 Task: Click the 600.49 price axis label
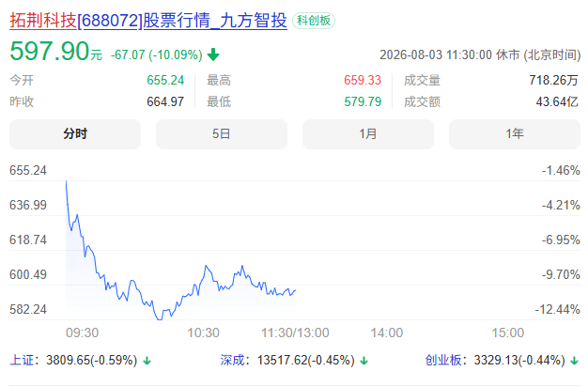click(28, 274)
